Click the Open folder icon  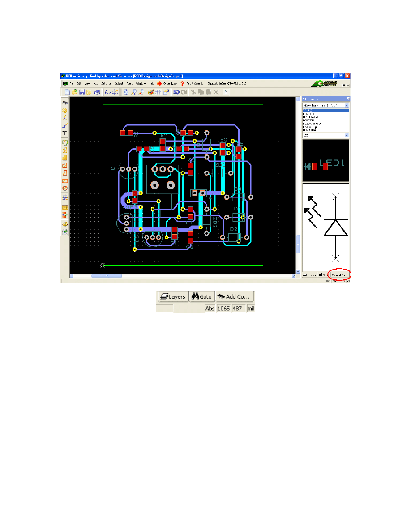click(x=74, y=92)
